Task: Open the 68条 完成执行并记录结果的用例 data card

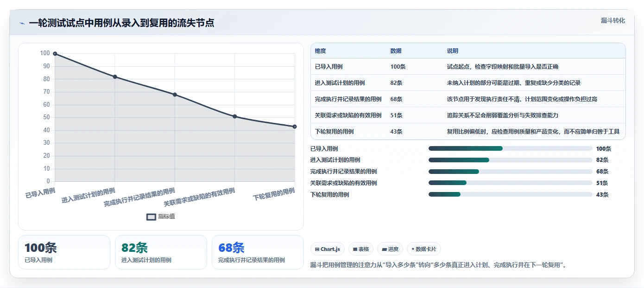Action: 258,252
